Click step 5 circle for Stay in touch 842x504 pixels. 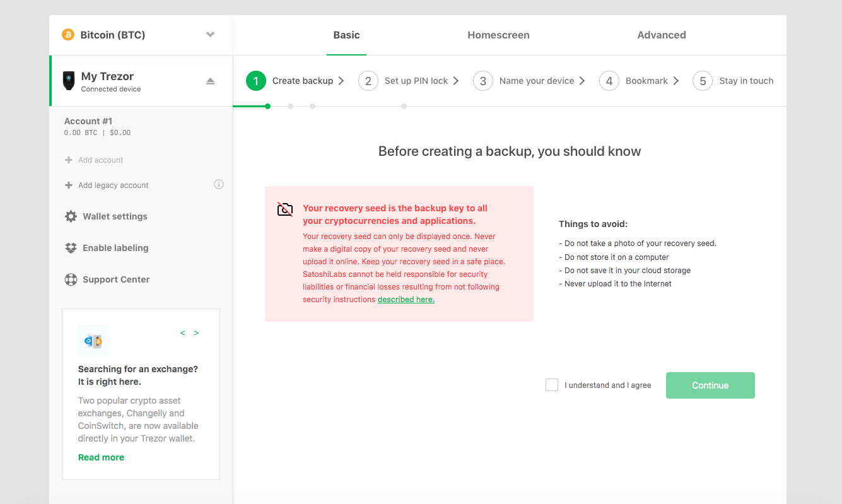703,81
